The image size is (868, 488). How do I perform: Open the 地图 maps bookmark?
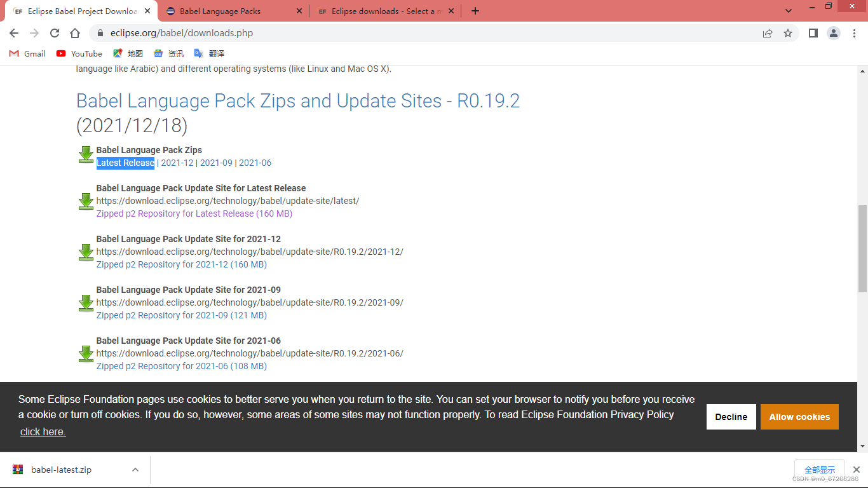(x=128, y=53)
